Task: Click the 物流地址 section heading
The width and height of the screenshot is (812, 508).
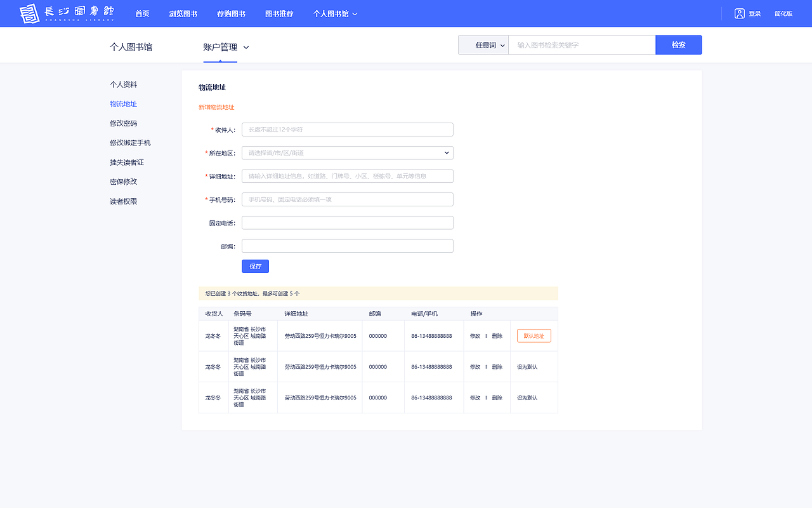Action: click(x=212, y=88)
